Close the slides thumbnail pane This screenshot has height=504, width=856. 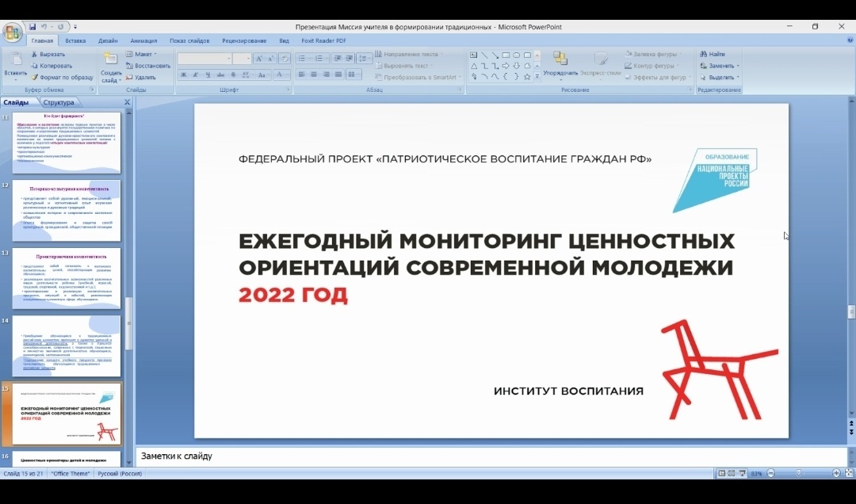click(x=127, y=102)
